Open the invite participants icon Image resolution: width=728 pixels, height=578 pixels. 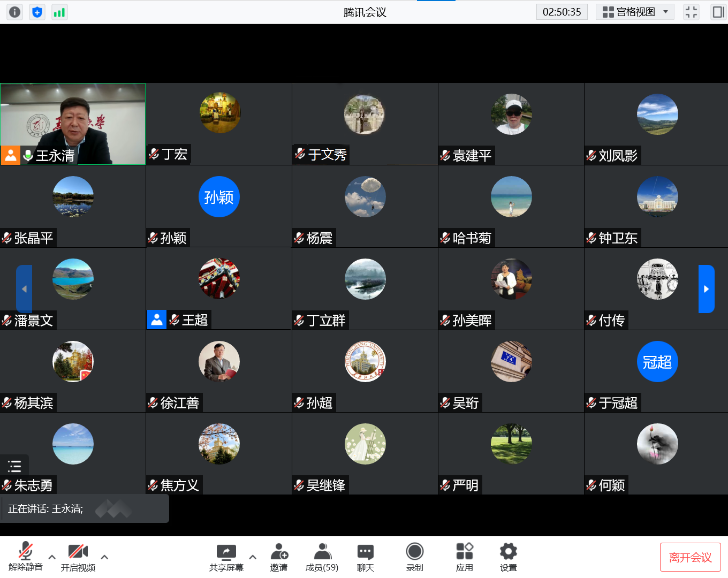pos(279,557)
